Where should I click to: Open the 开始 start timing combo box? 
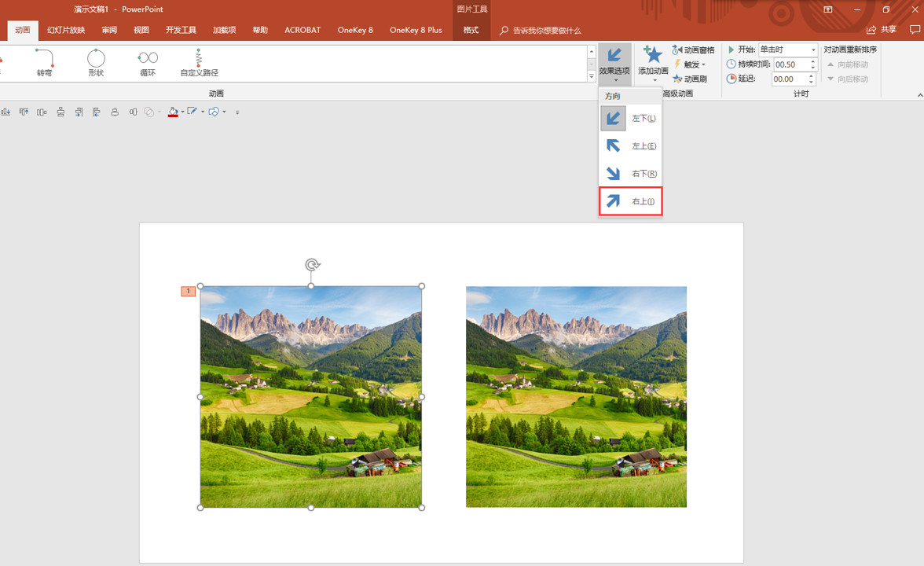tap(788, 50)
